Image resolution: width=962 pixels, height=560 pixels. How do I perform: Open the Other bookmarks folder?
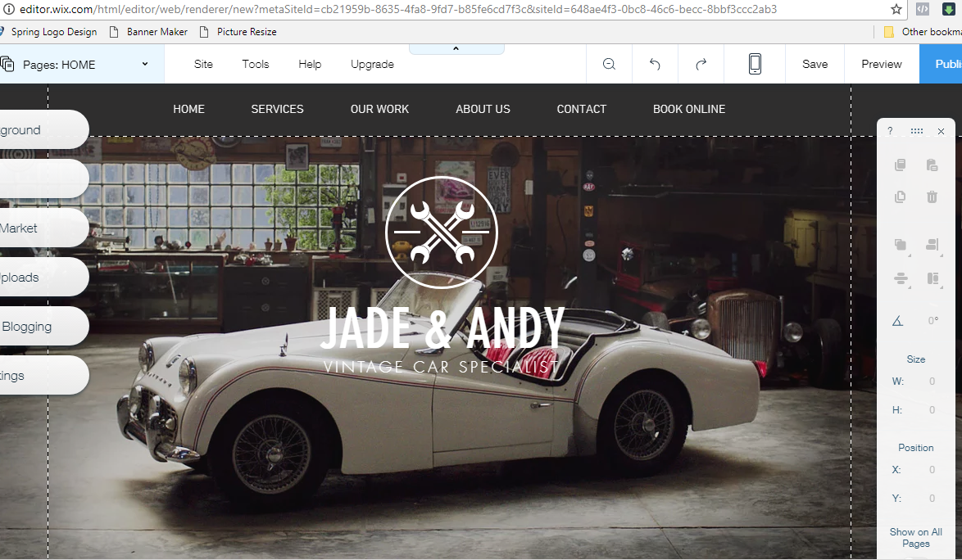click(x=922, y=32)
